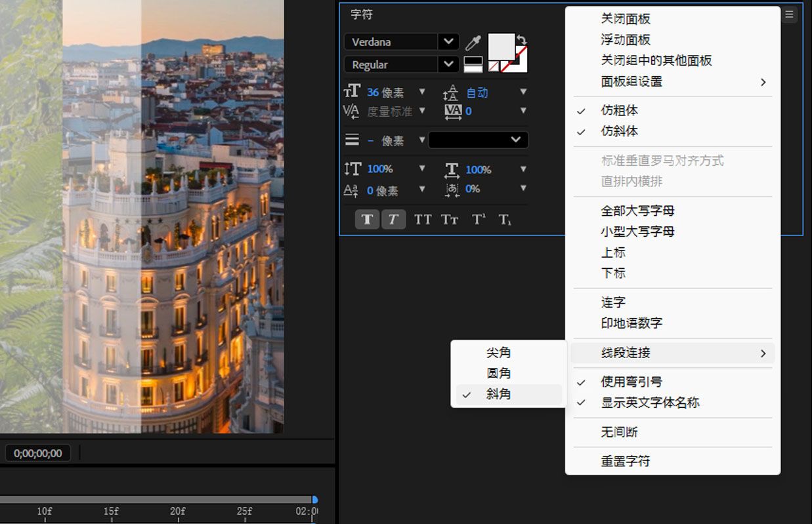The image size is (812, 524).
Task: Click the Small Caps (Tt) icon
Action: (450, 219)
